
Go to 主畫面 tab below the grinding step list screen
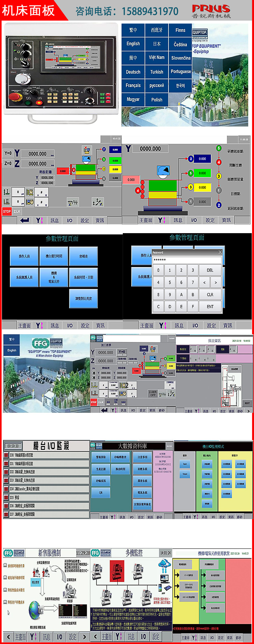(x=146, y=220)
